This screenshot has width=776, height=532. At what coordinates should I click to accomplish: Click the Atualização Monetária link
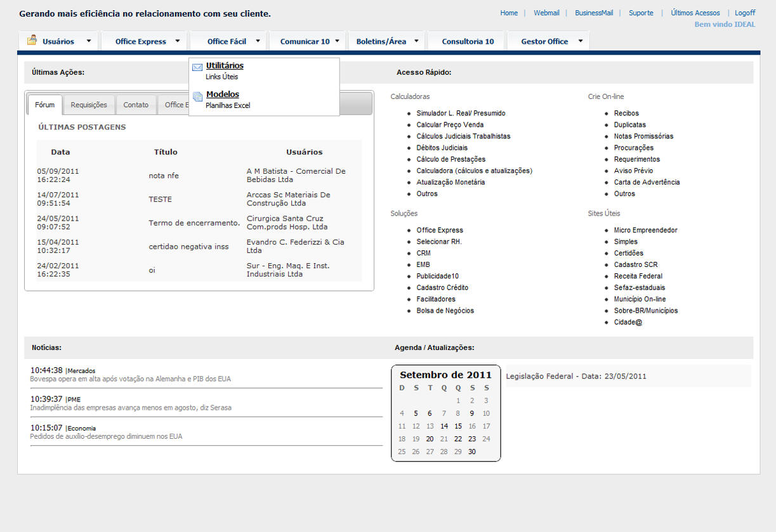pyautogui.click(x=450, y=182)
